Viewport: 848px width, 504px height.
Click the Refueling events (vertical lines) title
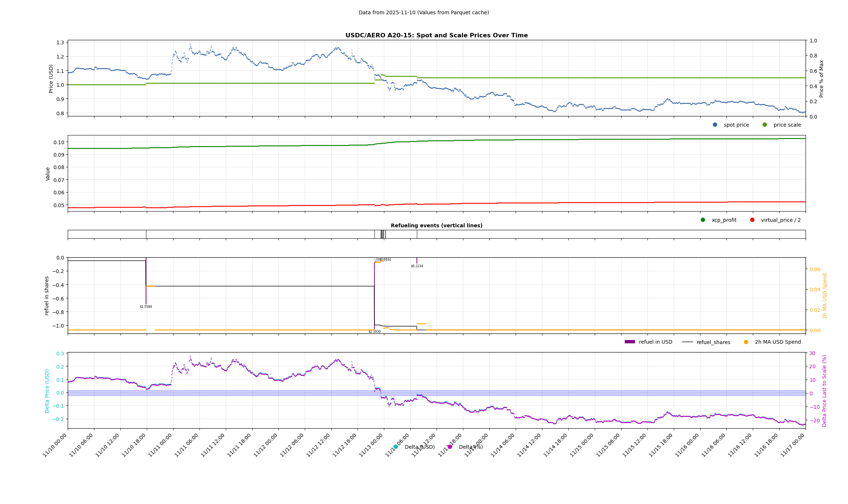(x=436, y=225)
